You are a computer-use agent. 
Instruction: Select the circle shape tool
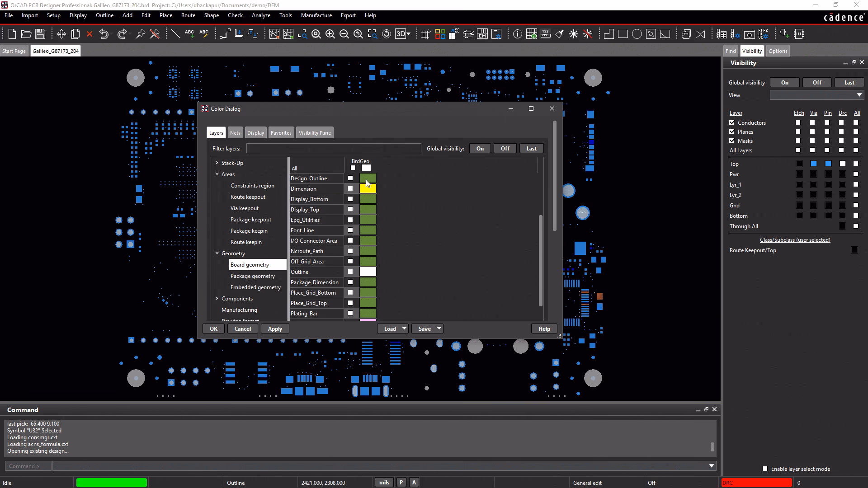pos(637,33)
